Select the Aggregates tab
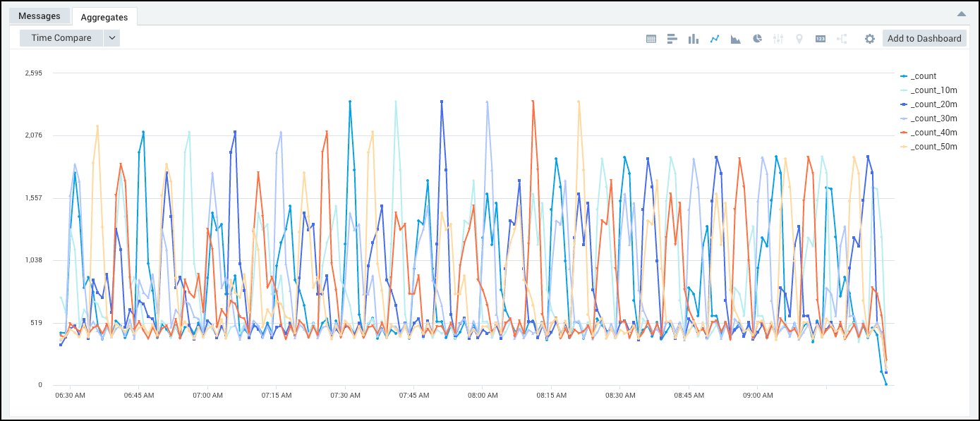Viewport: 980px width, 421px height. tap(104, 16)
